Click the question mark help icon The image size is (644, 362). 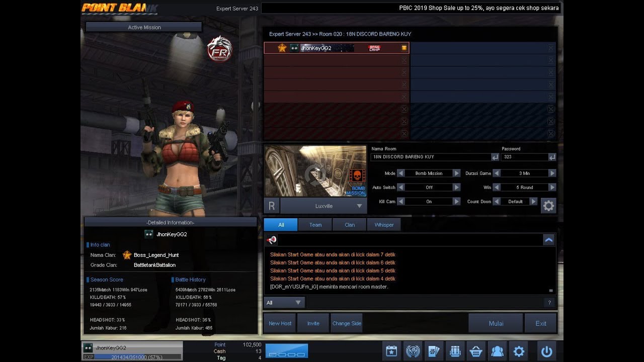pos(549,303)
